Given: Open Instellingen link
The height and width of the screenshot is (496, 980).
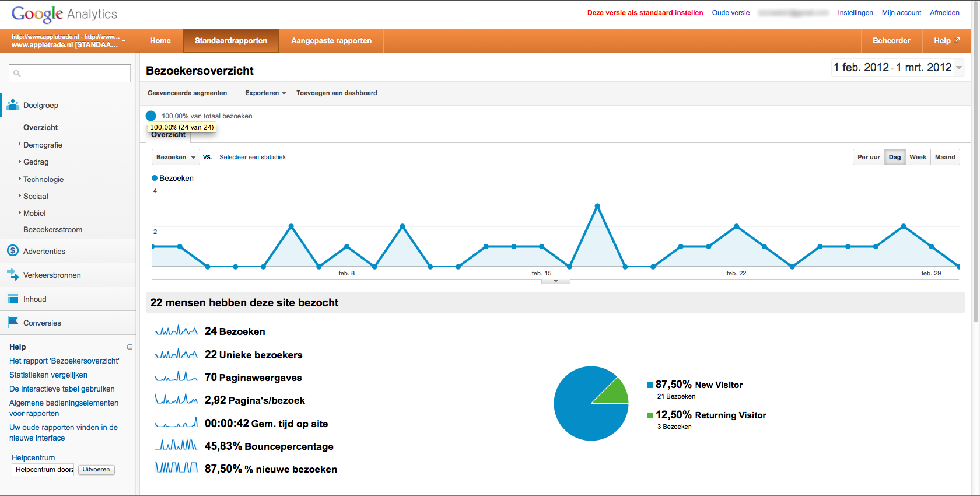Looking at the screenshot, I should pyautogui.click(x=855, y=13).
